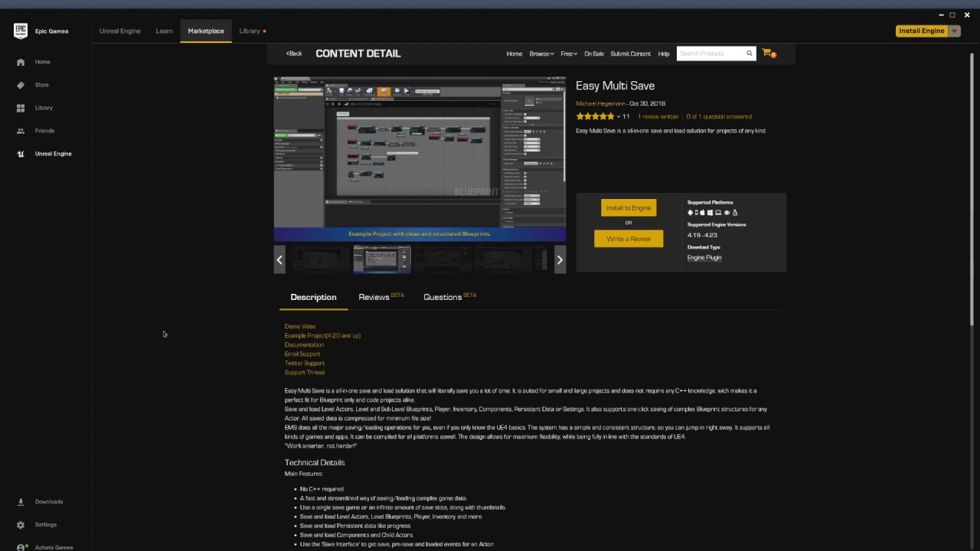Select the Description tab
The image size is (980, 551).
pyautogui.click(x=313, y=297)
